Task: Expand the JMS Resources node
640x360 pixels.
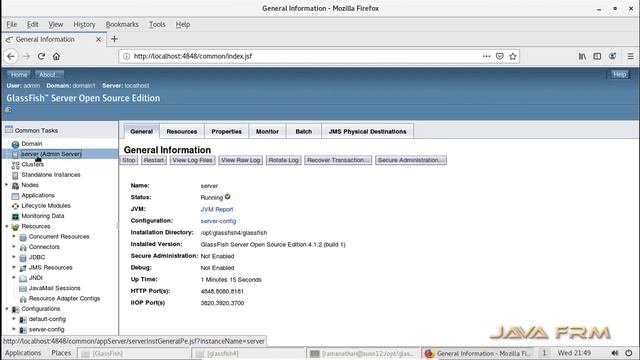Action: (14, 267)
